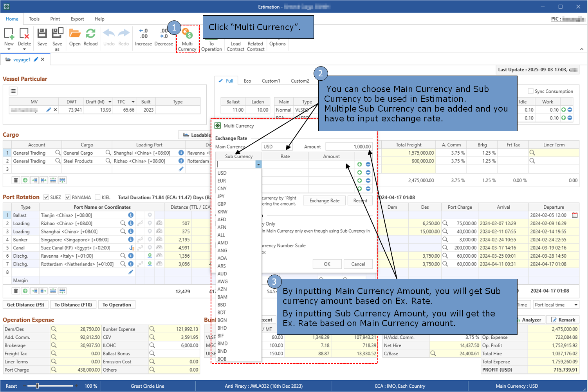This screenshot has height=392, width=588.
Task: Toggle the SUEZ checkbox
Action: click(46, 197)
